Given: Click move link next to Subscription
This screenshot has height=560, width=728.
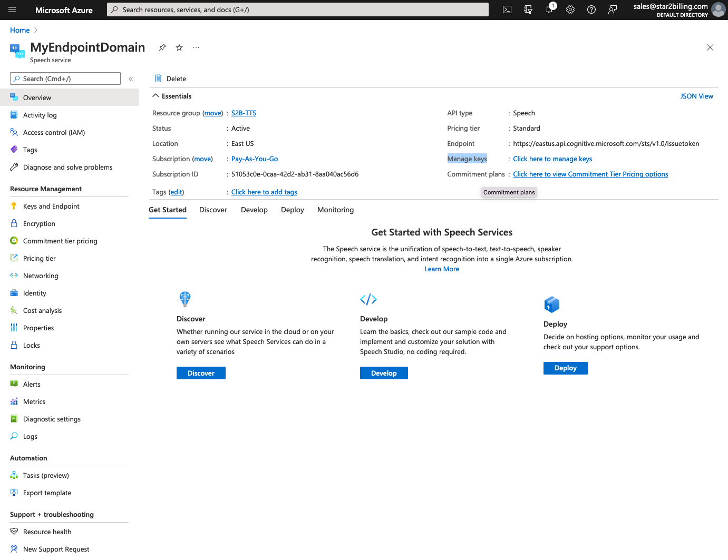Looking at the screenshot, I should [x=202, y=159].
